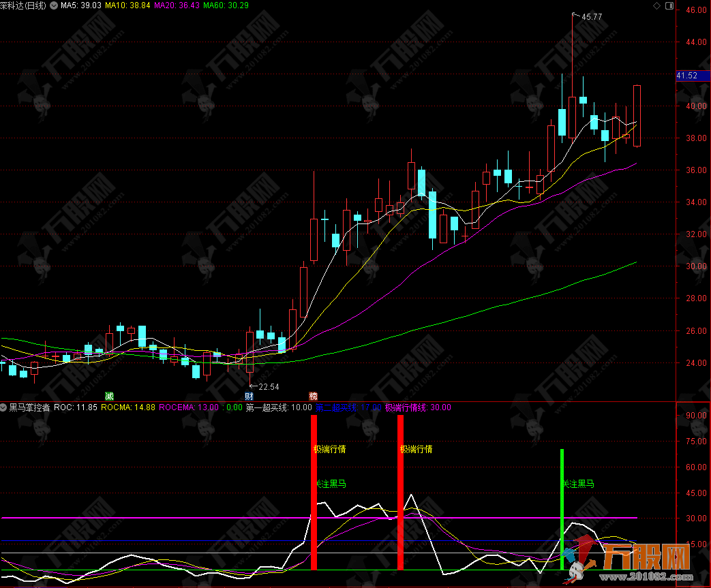Click the ROCMA: 14.88 value
Screen dimensions: 711x588
pyautogui.click(x=128, y=407)
